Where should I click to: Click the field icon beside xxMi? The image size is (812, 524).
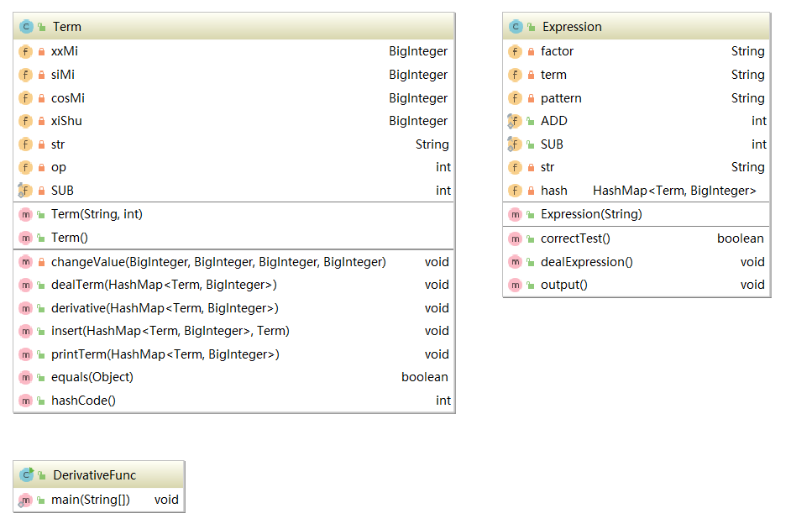(x=26, y=51)
